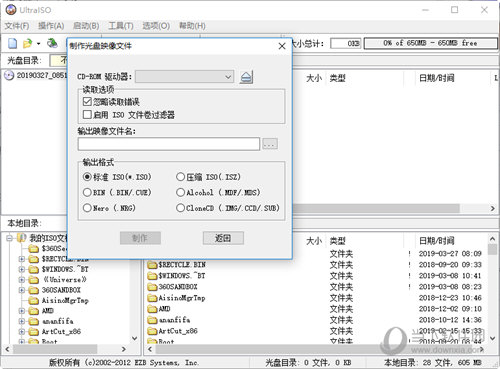The image size is (500, 369).
Task: Click the ananfifa folder icon in the file list
Action: 152,320
